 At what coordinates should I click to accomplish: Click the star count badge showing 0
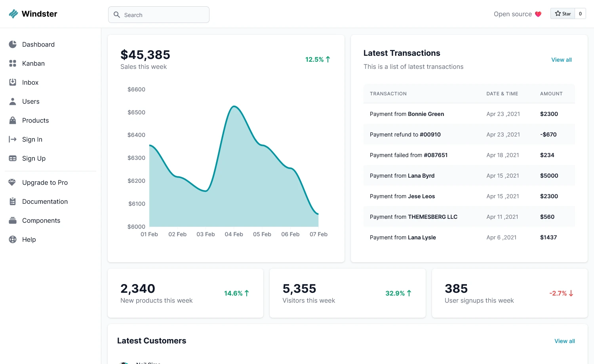click(x=580, y=13)
